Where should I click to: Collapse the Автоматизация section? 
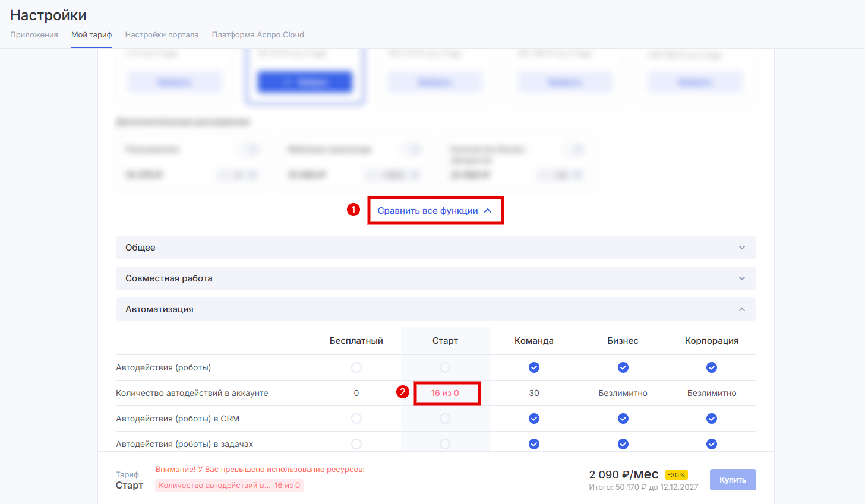pos(435,309)
